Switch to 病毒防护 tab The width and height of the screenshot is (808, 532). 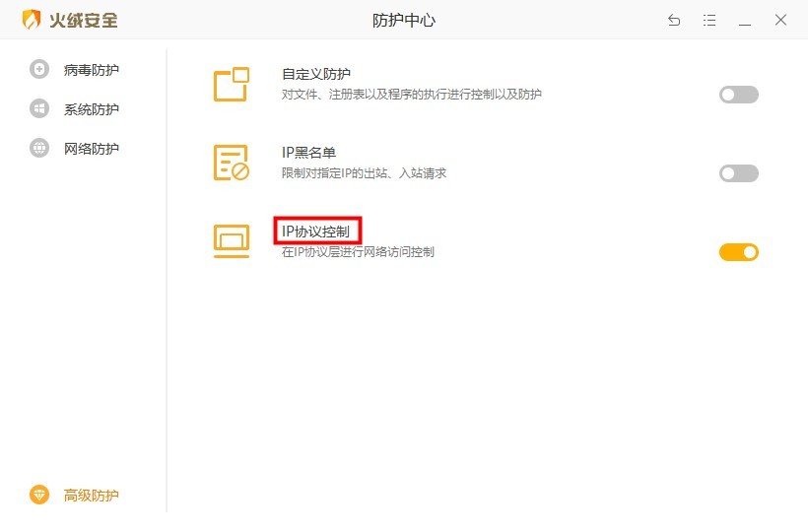click(92, 70)
